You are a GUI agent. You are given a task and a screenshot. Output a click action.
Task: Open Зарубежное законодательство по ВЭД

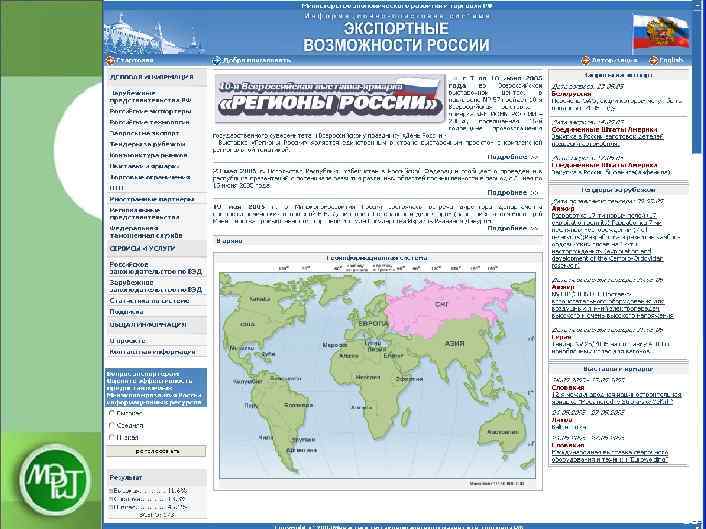(155, 286)
